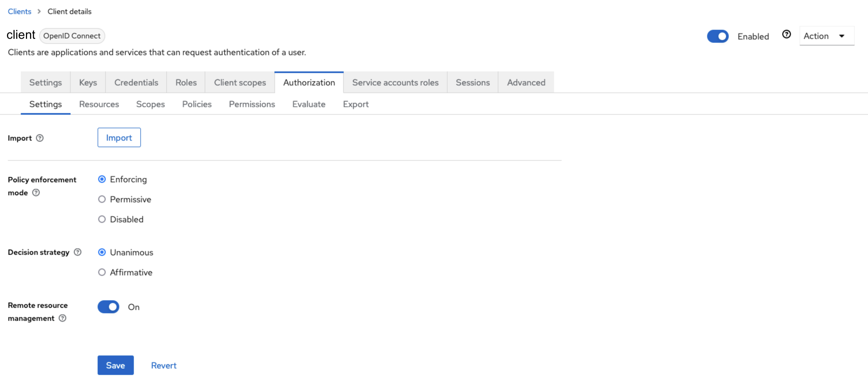Open help for Policy enforcement mode
The height and width of the screenshot is (392, 868).
35,193
